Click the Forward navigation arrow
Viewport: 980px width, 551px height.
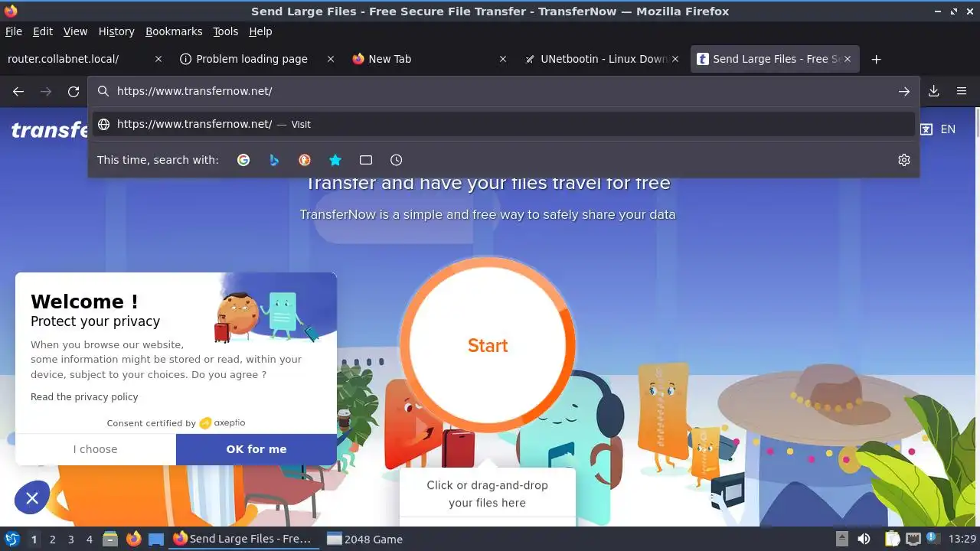click(x=46, y=91)
